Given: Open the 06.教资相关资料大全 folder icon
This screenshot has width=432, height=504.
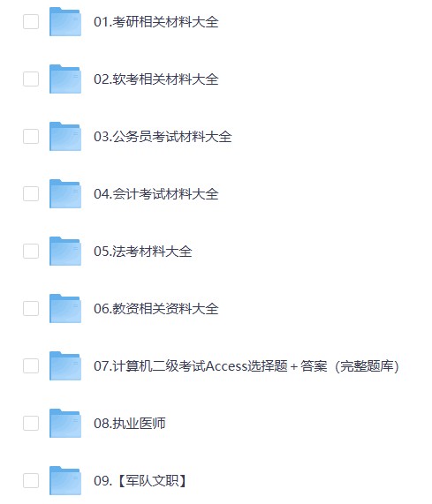Looking at the screenshot, I should [65, 309].
